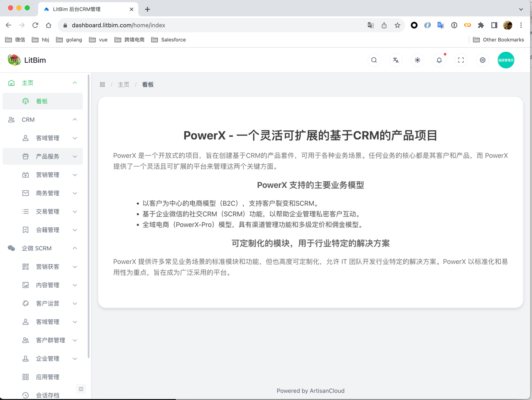Click the 客户运营 tag icon
This screenshot has width=532, height=400.
[x=25, y=303]
